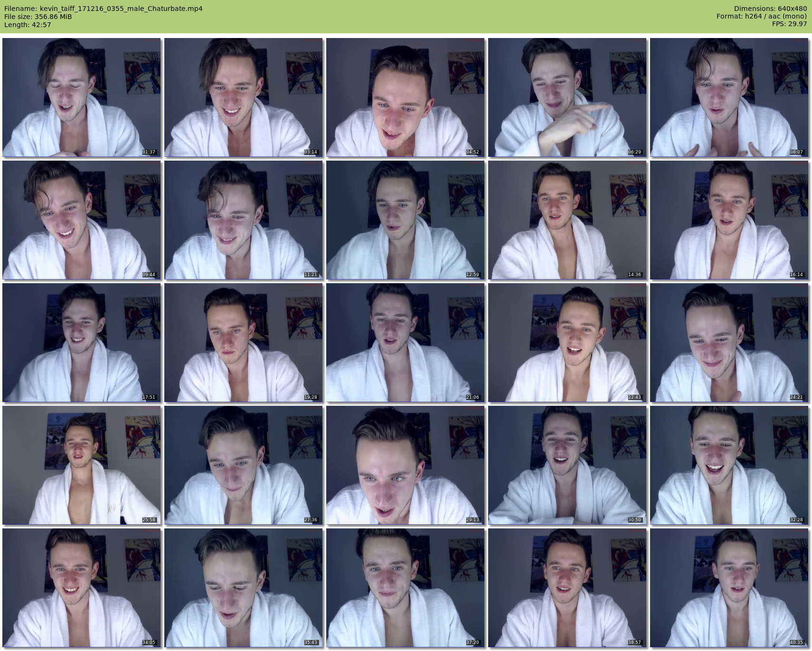Select the 08:07 thumbnail
Viewport: 812px width, 651px height.
(x=729, y=97)
